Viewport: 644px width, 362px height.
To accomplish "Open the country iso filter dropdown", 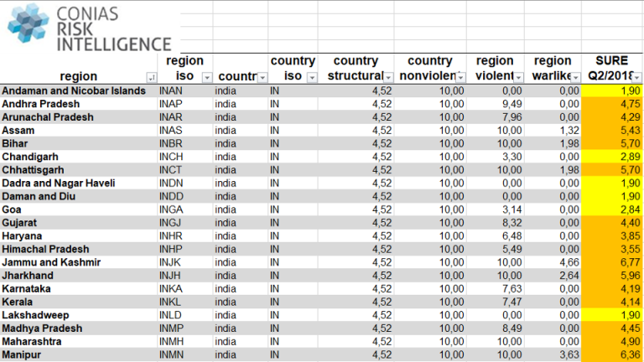I will [x=312, y=77].
